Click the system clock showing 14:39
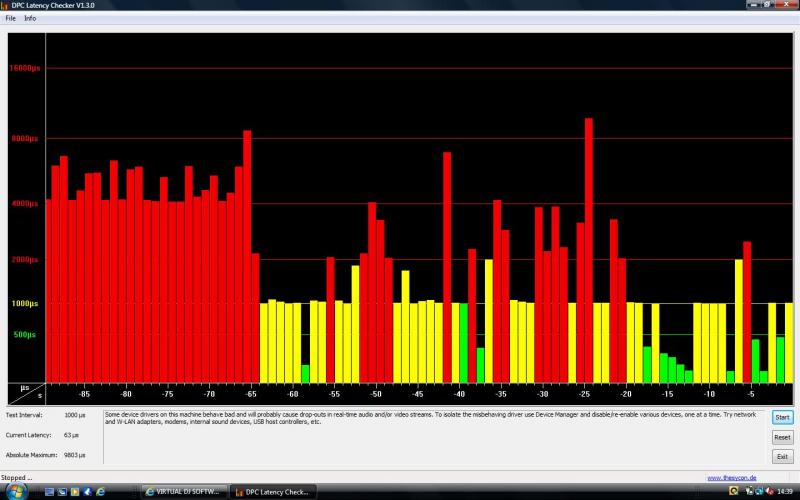 point(784,491)
